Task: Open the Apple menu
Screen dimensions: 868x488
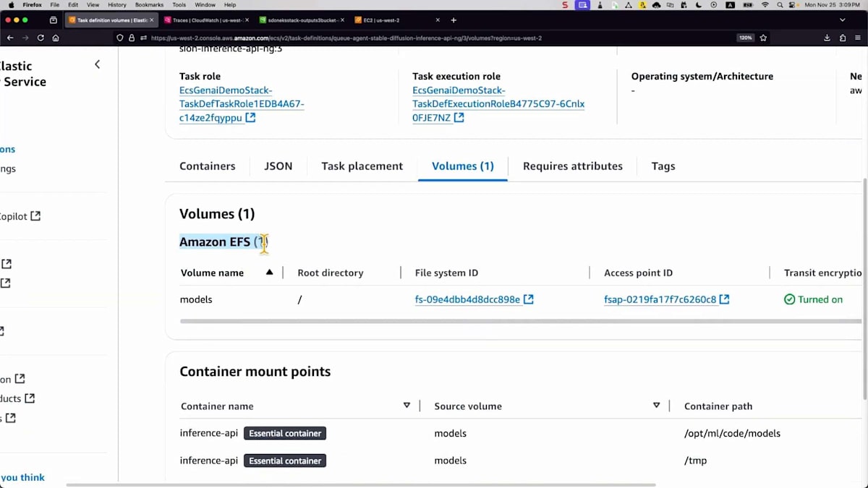Action: click(x=11, y=4)
